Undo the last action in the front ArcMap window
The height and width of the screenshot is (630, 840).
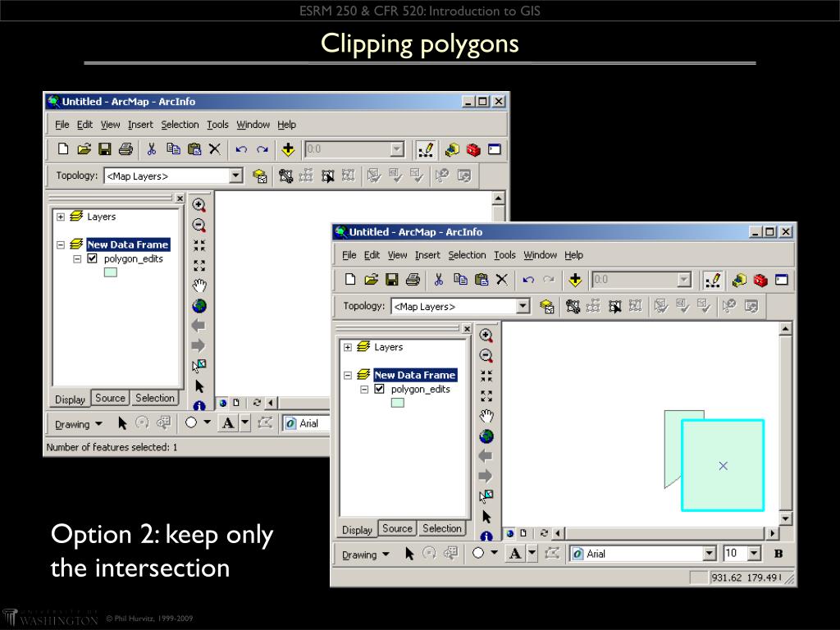pos(528,280)
